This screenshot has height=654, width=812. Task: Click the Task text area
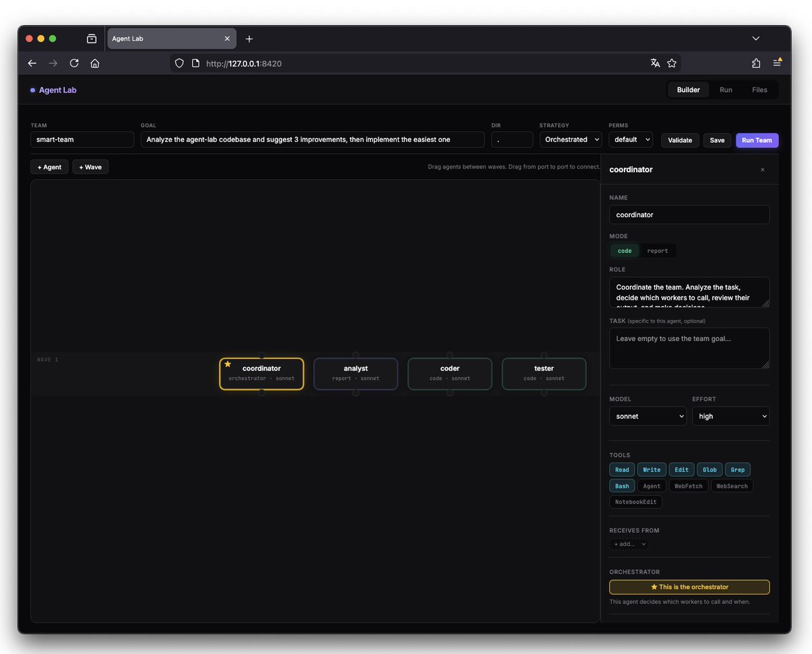(x=690, y=348)
